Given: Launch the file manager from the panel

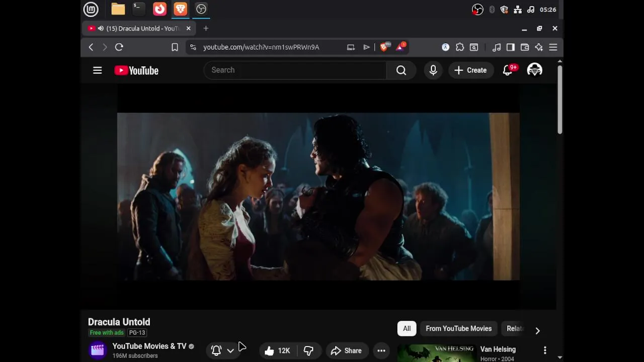Looking at the screenshot, I should click(118, 9).
